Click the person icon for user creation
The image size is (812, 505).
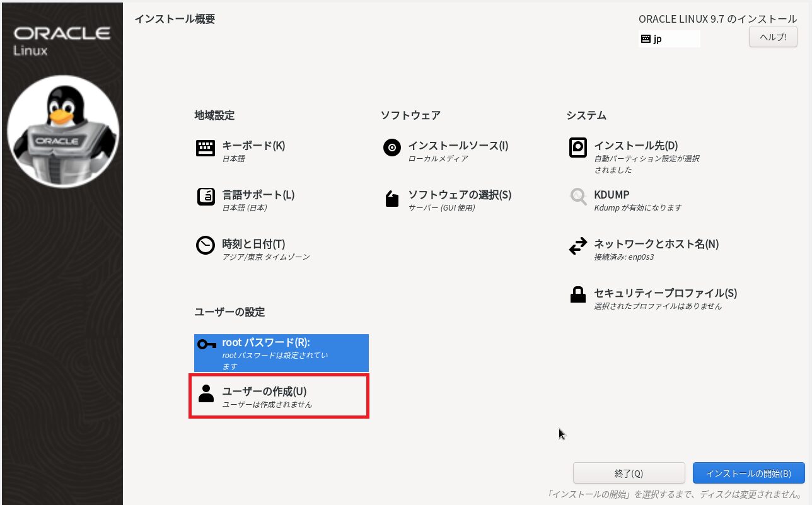(206, 393)
